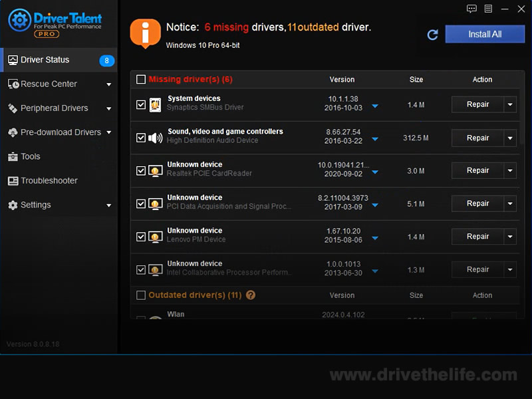Toggle the Missing driver(s) select-all checkbox
532x399 pixels.
click(x=141, y=79)
